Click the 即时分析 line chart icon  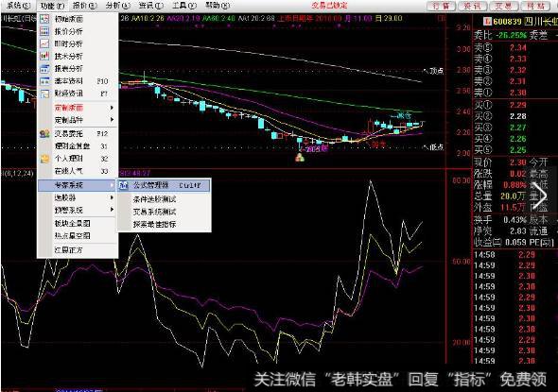tap(44, 44)
